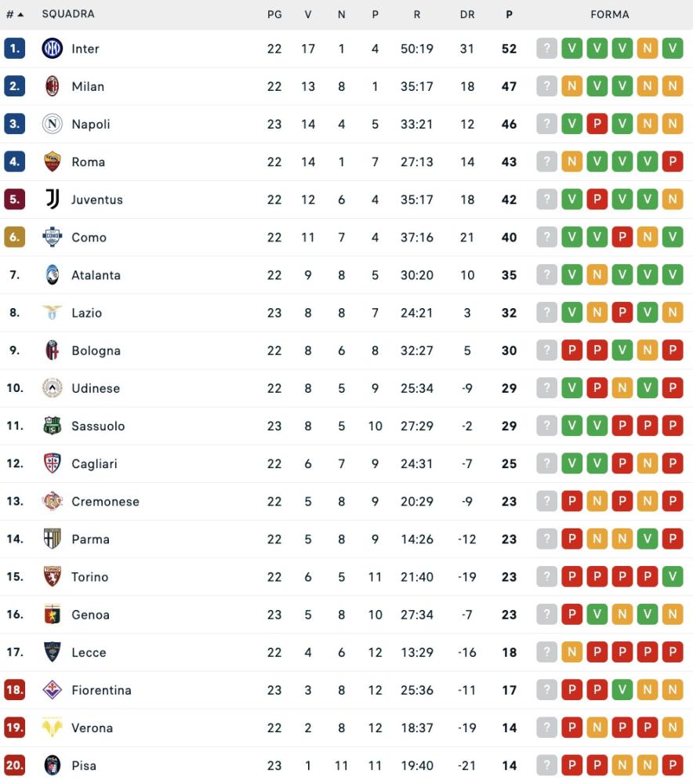Click Inter's gray question mark form badge
The height and width of the screenshot is (784, 693).
(x=546, y=49)
